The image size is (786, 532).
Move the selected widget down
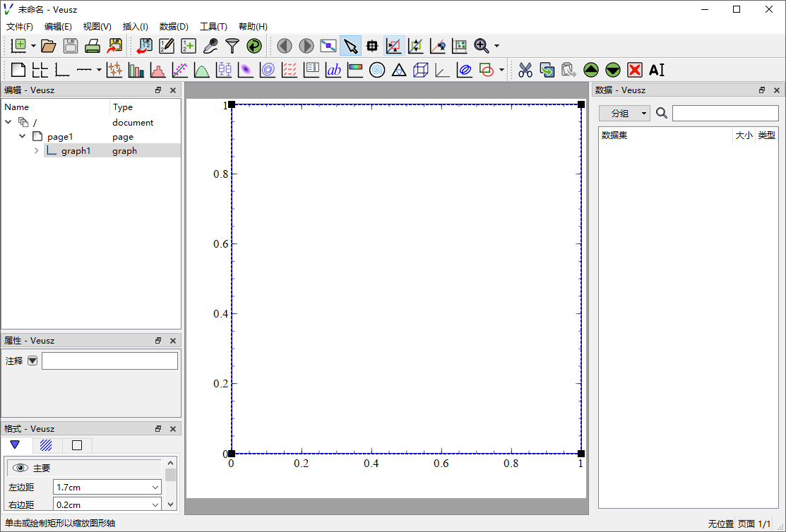[x=613, y=70]
